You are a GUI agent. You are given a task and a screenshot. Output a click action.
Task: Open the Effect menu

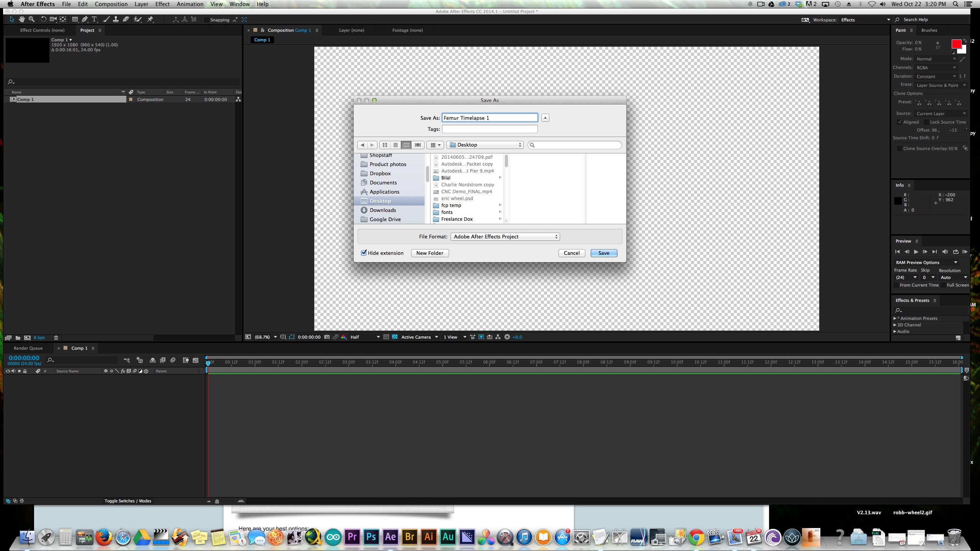click(162, 4)
